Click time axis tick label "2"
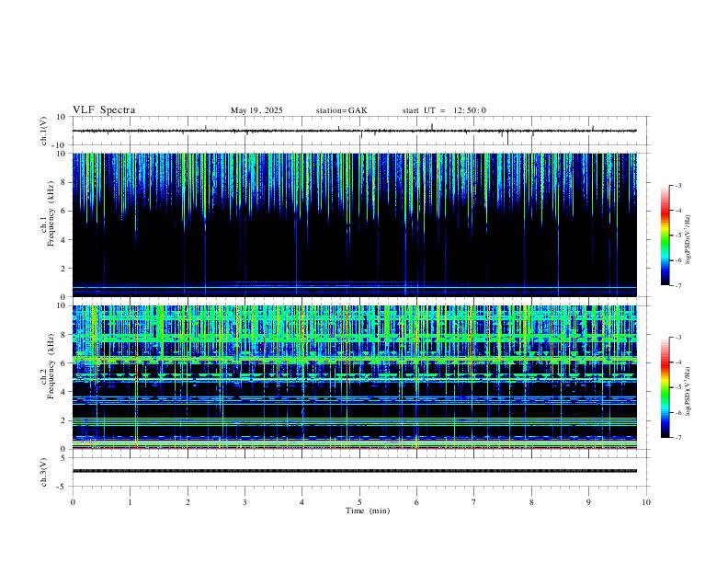Image resolution: width=728 pixels, height=563 pixels. point(188,502)
